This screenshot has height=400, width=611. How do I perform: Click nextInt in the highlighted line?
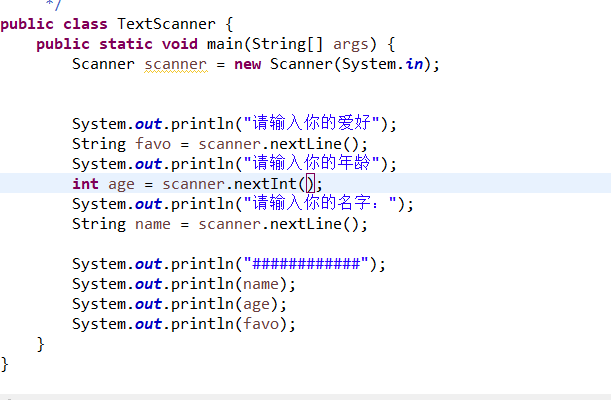pyautogui.click(x=266, y=184)
